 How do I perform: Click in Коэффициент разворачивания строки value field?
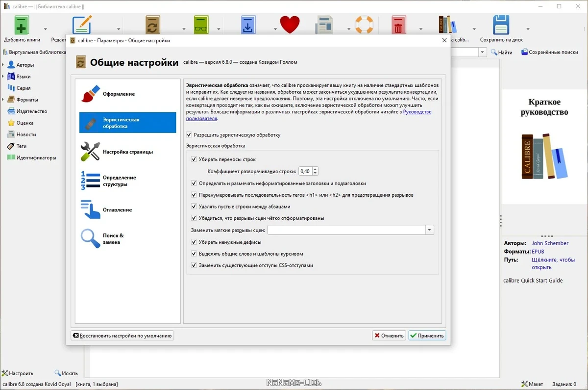(305, 171)
